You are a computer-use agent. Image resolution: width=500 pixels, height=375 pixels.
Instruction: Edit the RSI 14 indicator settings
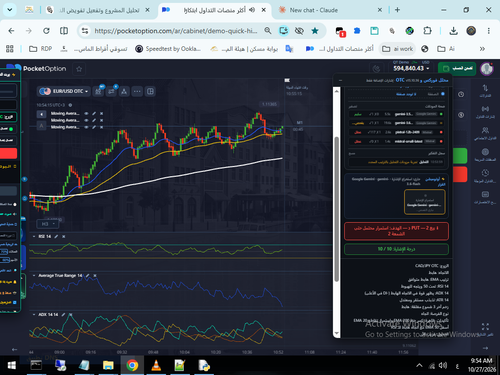(56, 236)
